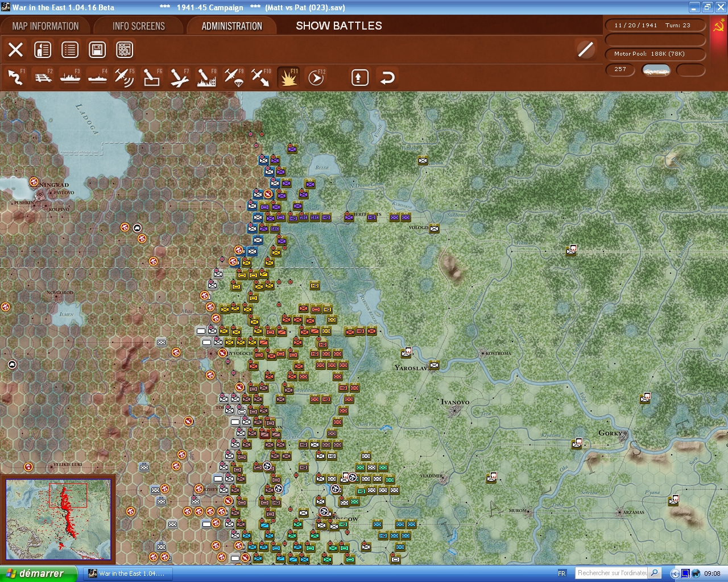
Task: Select F8 bomb city mode icon
Action: point(206,77)
